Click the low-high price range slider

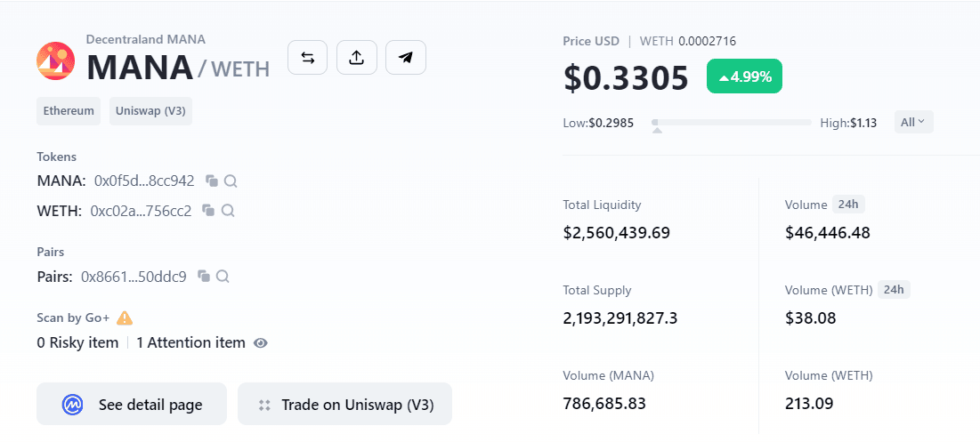pyautogui.click(x=732, y=123)
